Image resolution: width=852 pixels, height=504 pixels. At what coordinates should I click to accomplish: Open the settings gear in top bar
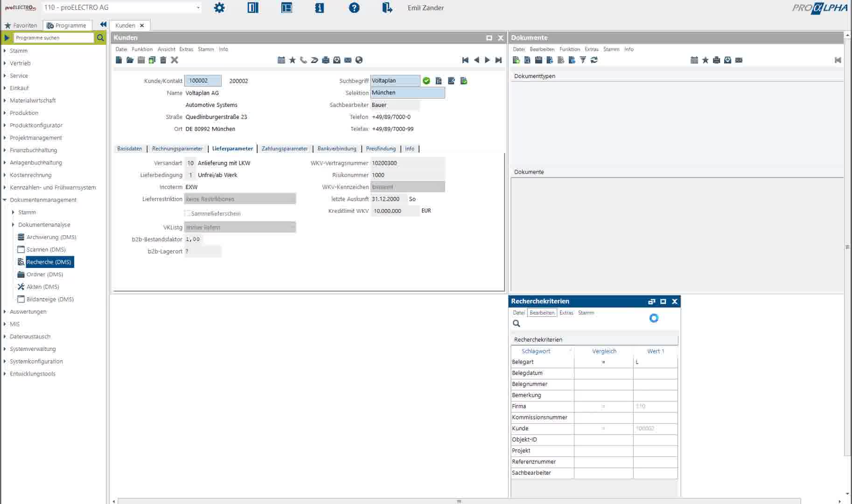[x=219, y=7]
